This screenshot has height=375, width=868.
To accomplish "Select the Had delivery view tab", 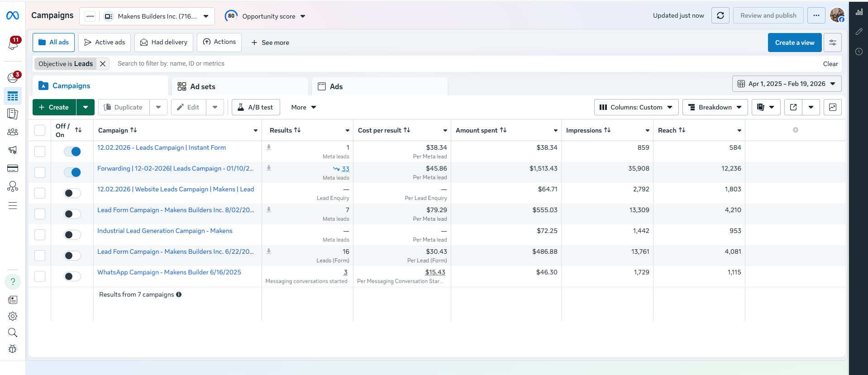I will 164,42.
